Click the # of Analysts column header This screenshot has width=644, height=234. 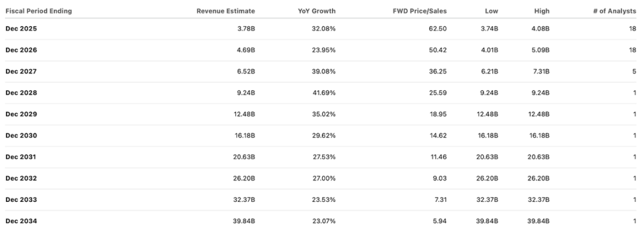click(614, 11)
